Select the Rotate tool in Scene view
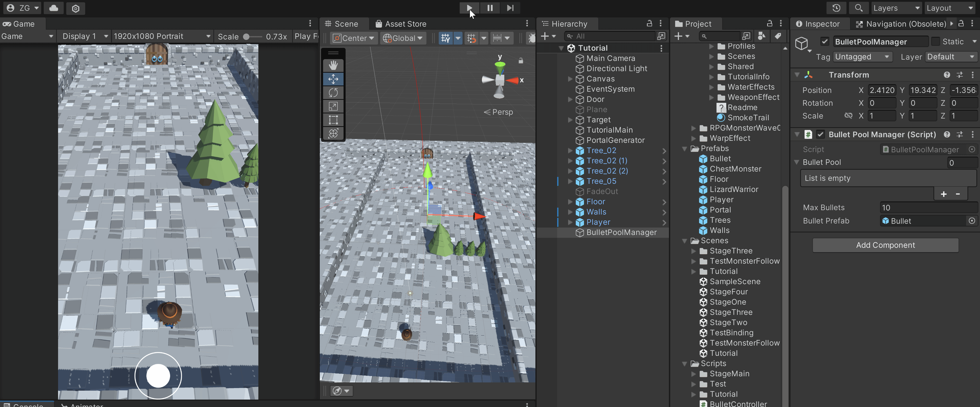The height and width of the screenshot is (407, 980). [x=333, y=92]
